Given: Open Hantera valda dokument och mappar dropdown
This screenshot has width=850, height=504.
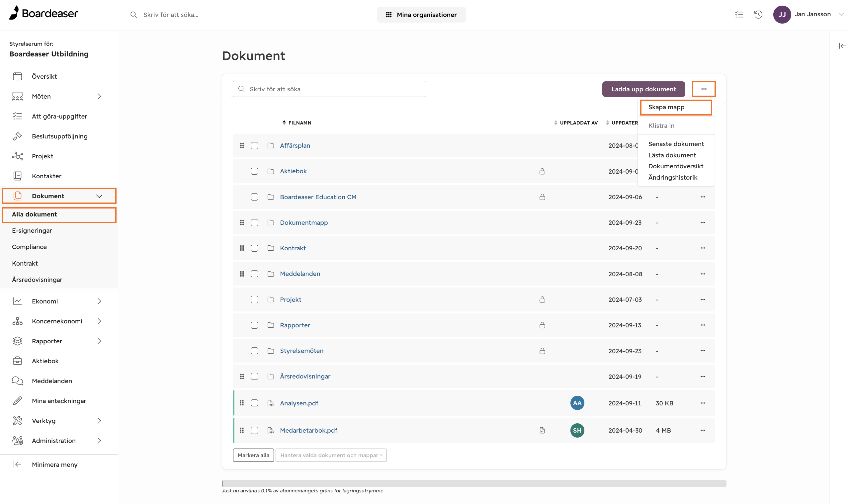Looking at the screenshot, I should (331, 455).
